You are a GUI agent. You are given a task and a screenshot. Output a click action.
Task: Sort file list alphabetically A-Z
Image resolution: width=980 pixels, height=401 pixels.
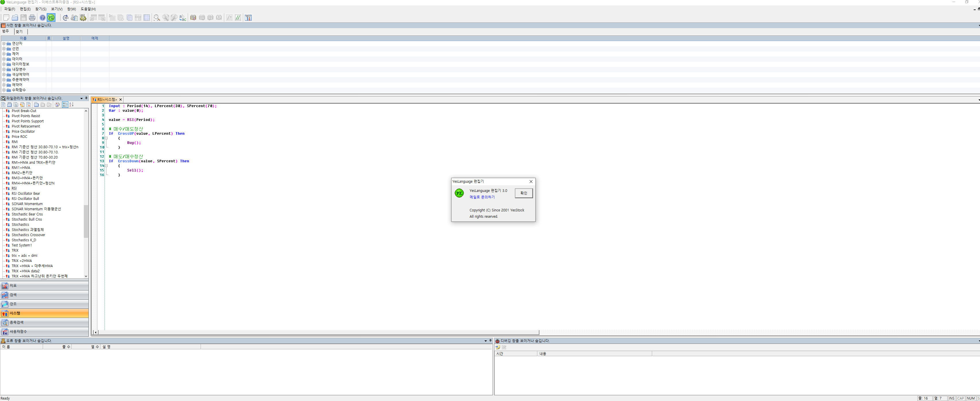coord(71,105)
